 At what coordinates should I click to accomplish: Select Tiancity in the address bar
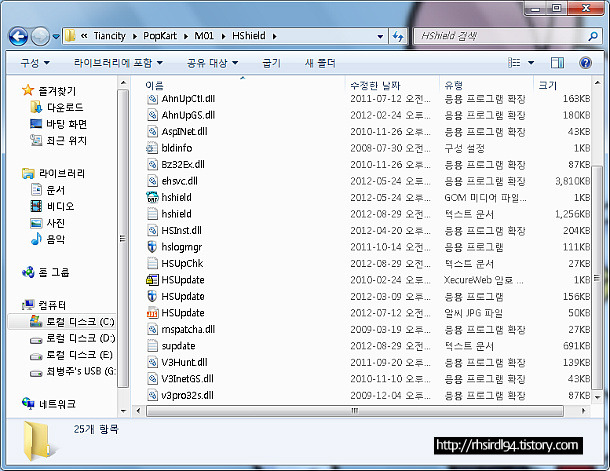109,36
